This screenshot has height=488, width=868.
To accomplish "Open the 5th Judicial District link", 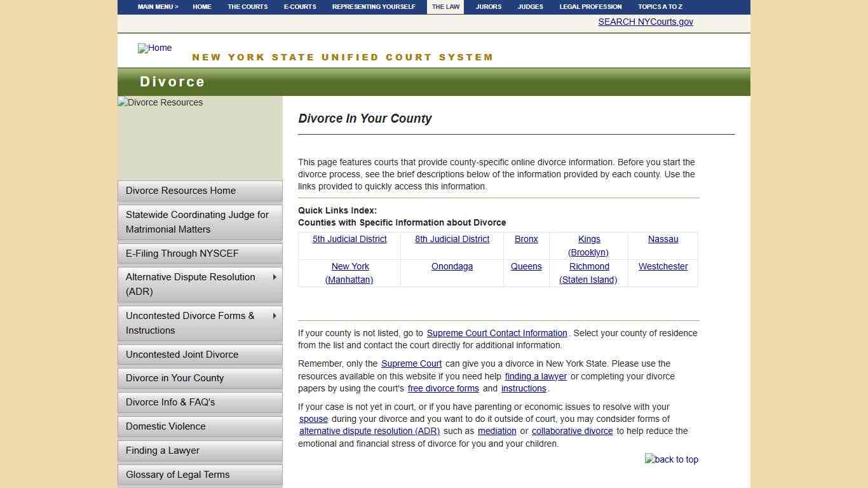I will (x=349, y=239).
